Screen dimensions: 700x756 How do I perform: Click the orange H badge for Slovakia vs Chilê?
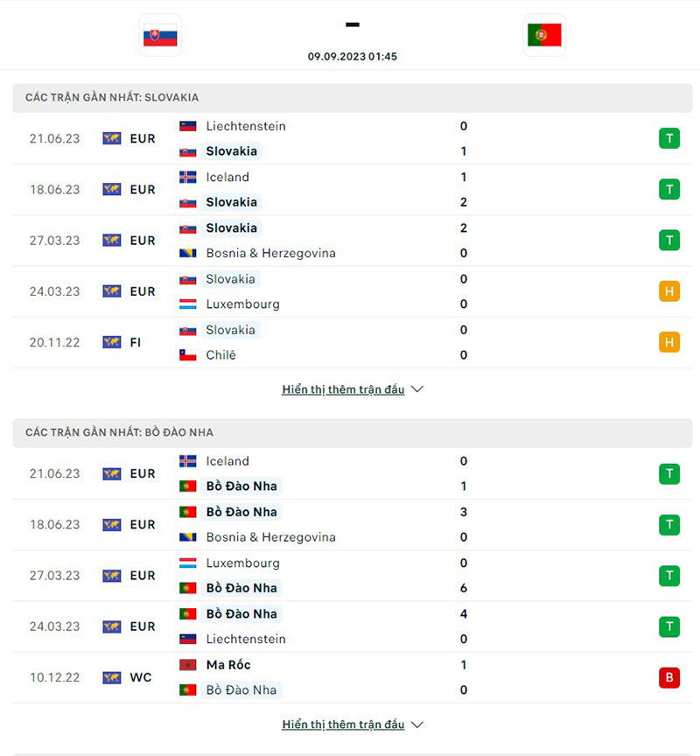tap(669, 342)
